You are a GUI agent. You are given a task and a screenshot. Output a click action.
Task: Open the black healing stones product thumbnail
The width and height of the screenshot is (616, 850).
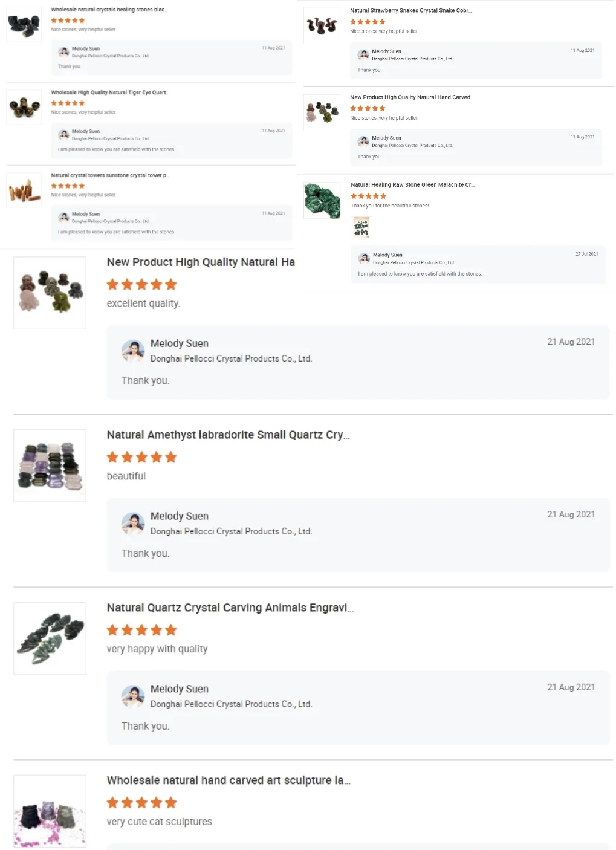point(24,25)
